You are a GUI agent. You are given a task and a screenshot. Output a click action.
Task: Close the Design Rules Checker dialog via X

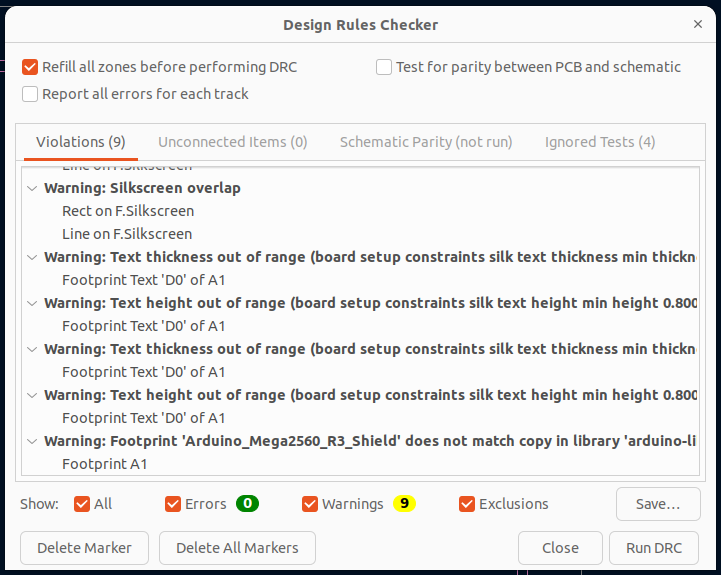pos(698,24)
